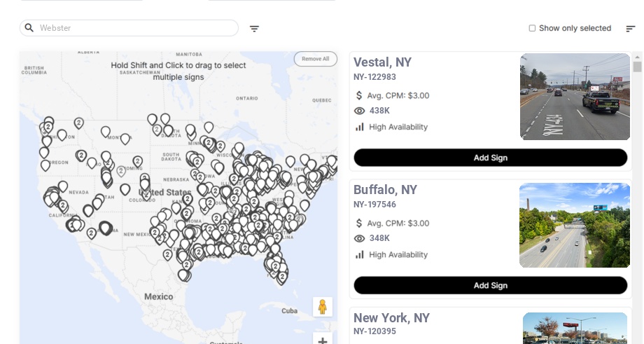
Task: Open the New York, NY listing title
Action: (391, 318)
